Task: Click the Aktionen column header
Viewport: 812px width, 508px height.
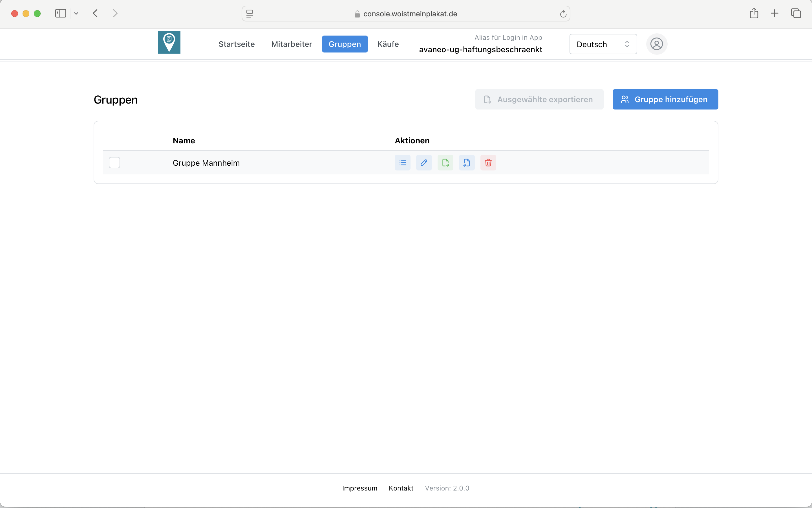Action: (x=412, y=141)
